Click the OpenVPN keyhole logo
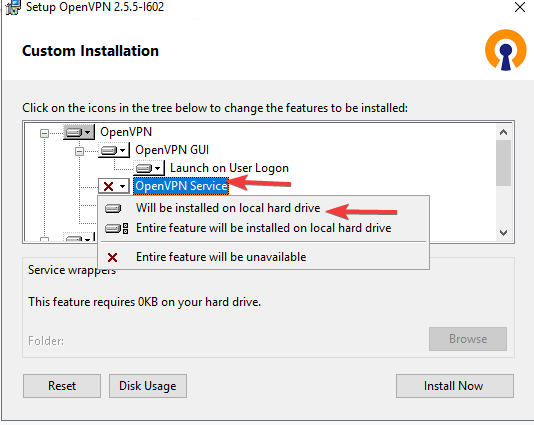This screenshot has width=534, height=425. [506, 50]
